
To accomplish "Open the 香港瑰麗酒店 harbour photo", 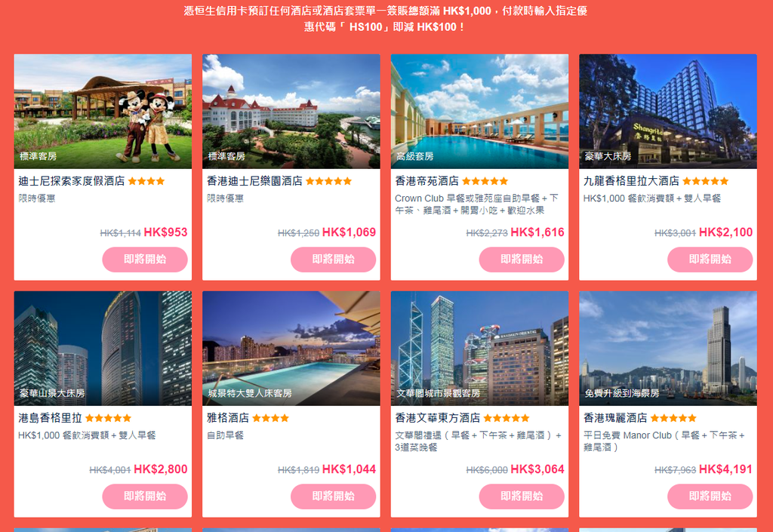I will pos(667,349).
